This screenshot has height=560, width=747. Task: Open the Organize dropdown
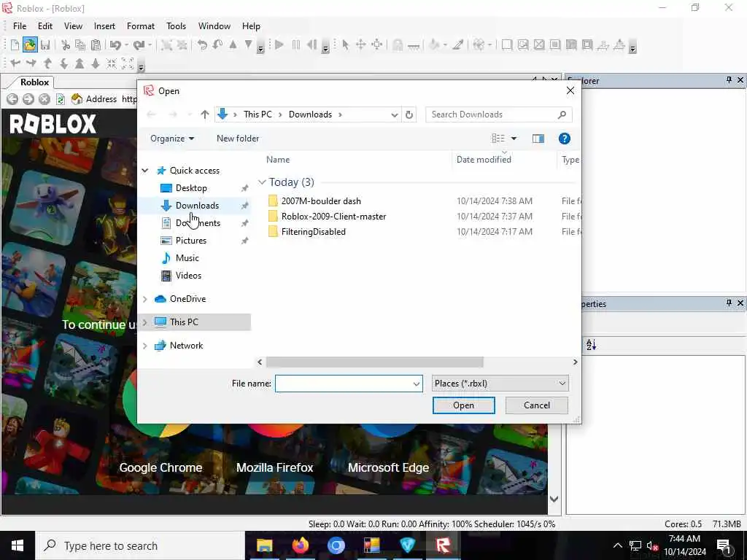[x=172, y=139]
